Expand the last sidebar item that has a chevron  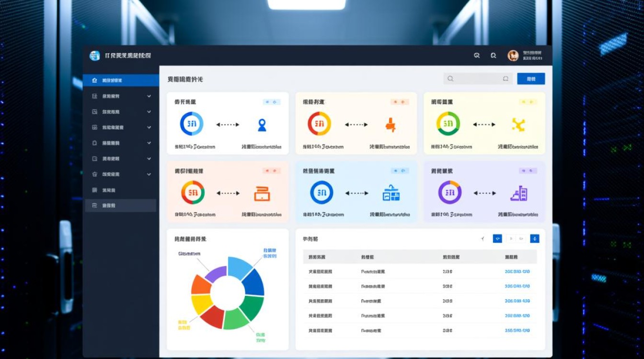(149, 174)
